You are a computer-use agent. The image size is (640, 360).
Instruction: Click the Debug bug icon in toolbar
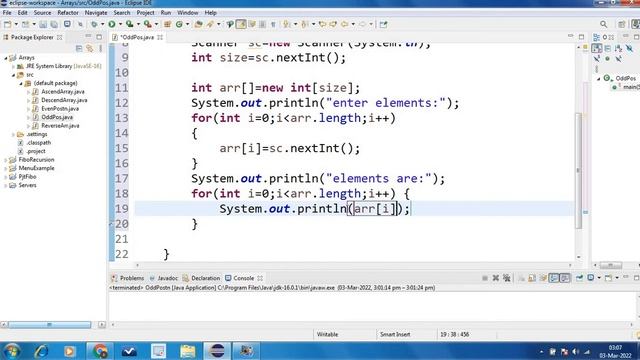point(94,24)
